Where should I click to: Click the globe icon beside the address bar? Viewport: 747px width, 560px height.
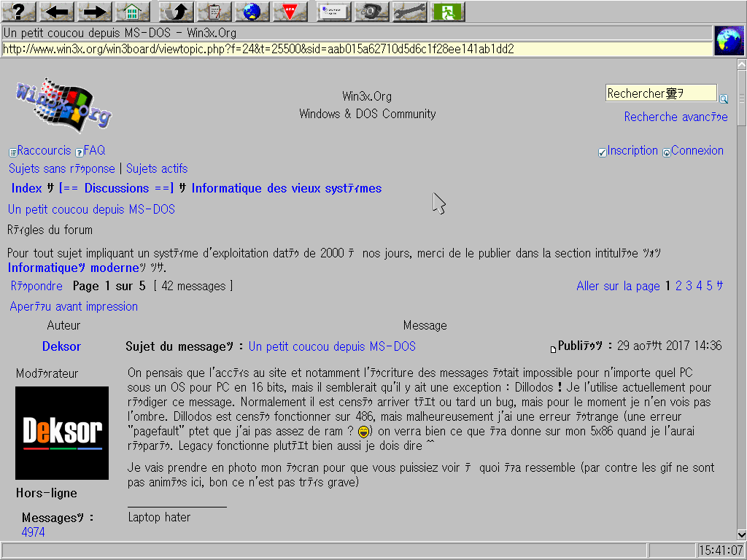coord(729,41)
